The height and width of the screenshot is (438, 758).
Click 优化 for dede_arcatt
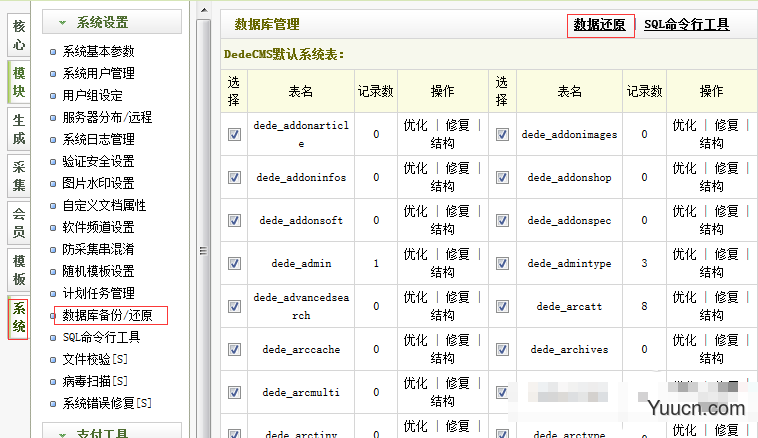click(685, 297)
